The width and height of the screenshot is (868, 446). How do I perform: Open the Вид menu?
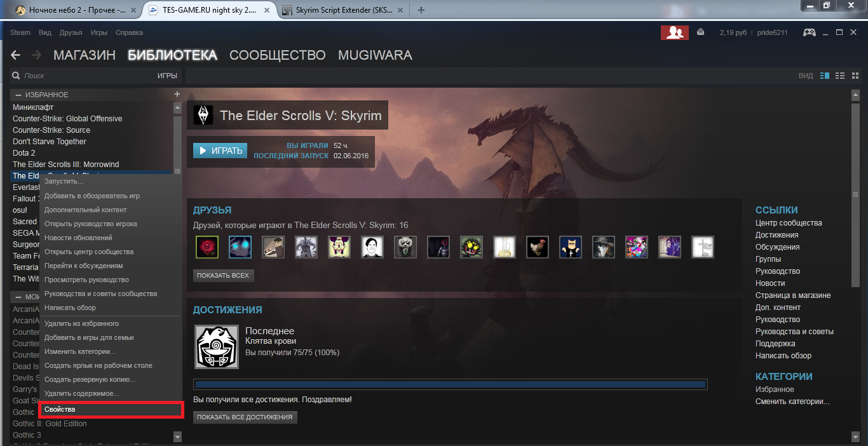click(x=45, y=32)
